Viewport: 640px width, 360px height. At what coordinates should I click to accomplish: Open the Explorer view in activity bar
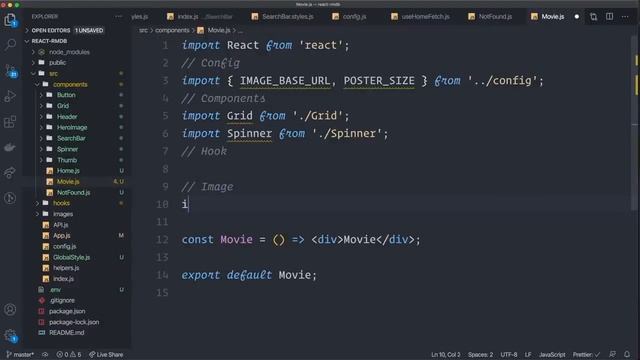[x=10, y=20]
